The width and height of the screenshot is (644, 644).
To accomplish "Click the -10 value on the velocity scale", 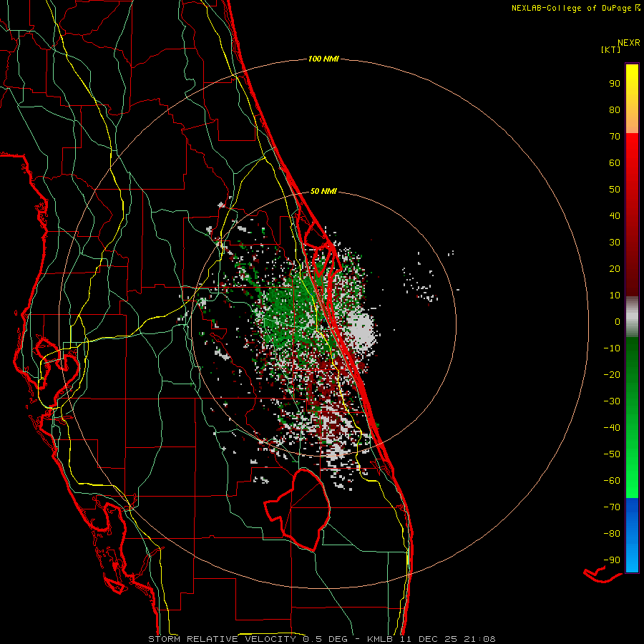I will [x=612, y=348].
